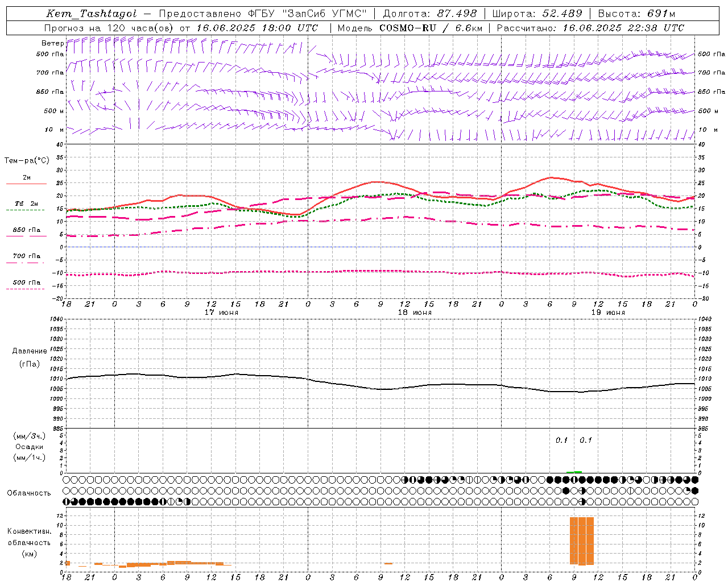Click the Давление pressure panel label
The height and width of the screenshot is (582, 728).
(x=30, y=351)
